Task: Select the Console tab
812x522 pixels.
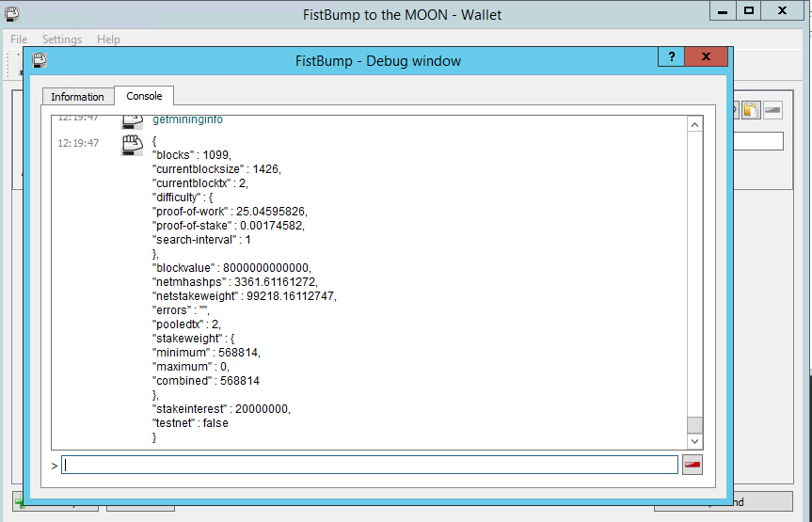Action: [x=144, y=96]
